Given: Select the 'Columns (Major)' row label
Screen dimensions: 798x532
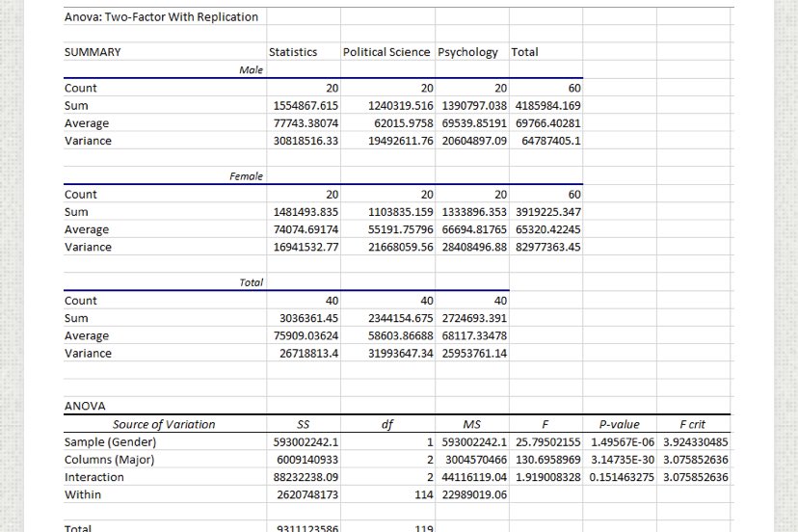Looking at the screenshot, I should [110, 460].
